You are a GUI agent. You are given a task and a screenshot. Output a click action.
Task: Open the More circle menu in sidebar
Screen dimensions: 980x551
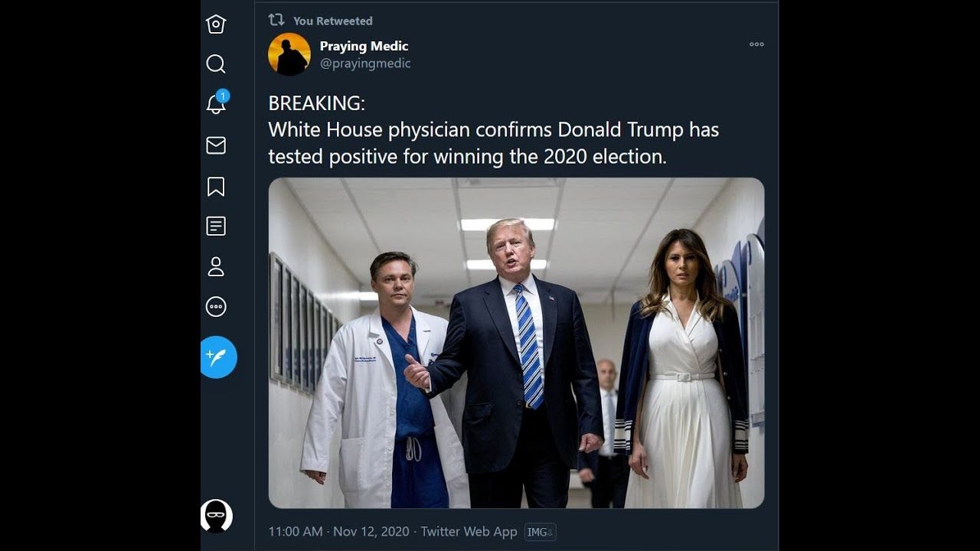tap(216, 307)
